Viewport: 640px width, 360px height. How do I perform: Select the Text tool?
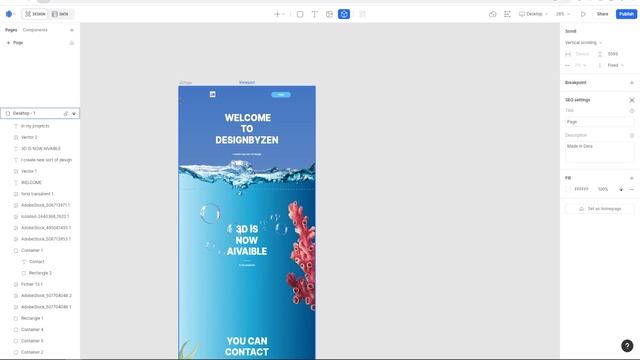(x=315, y=14)
